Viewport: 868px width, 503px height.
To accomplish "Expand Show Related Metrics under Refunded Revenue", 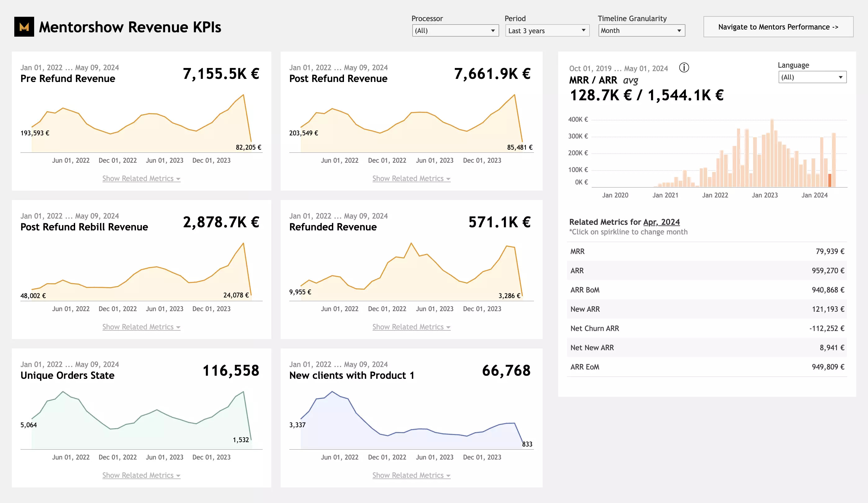I will tap(411, 327).
